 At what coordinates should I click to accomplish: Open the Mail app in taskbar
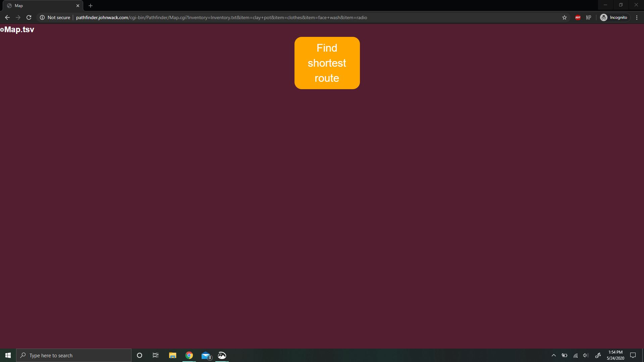pos(206,355)
